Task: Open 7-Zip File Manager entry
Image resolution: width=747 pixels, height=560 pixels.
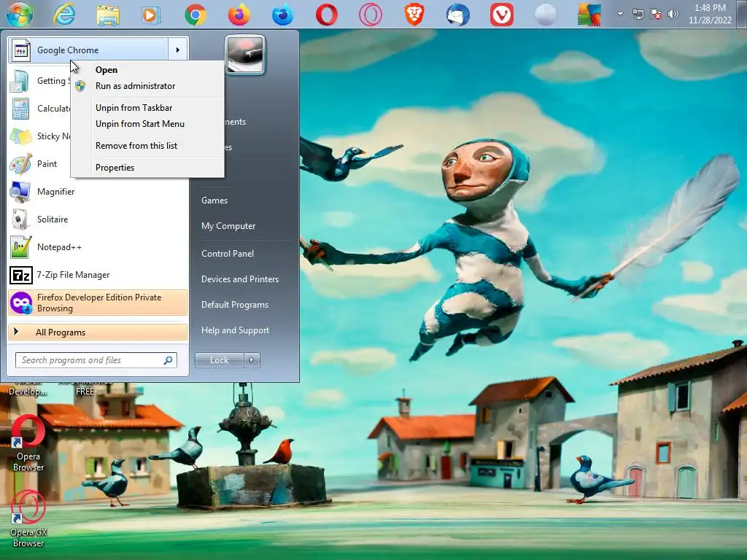Action: point(98,275)
